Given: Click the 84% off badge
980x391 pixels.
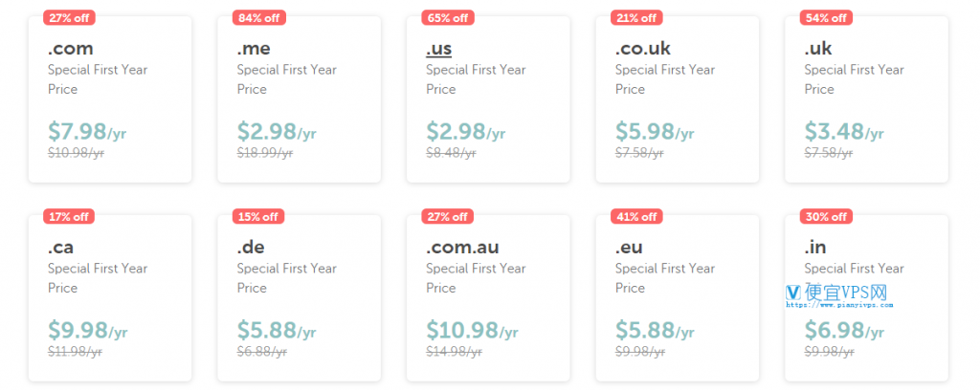Looking at the screenshot, I should pyautogui.click(x=258, y=17).
